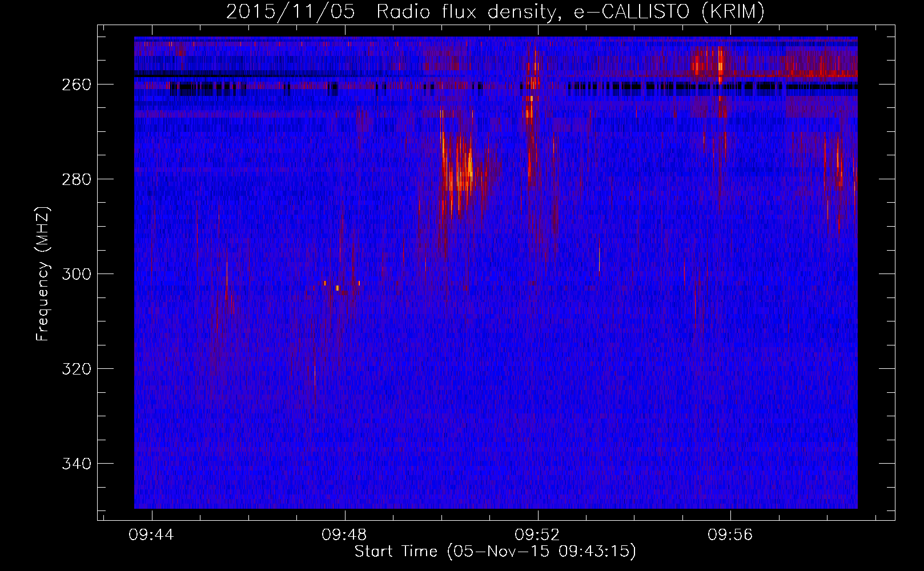The height and width of the screenshot is (571, 924).
Task: Select the 280 frequency tick label
Action: click(x=76, y=179)
